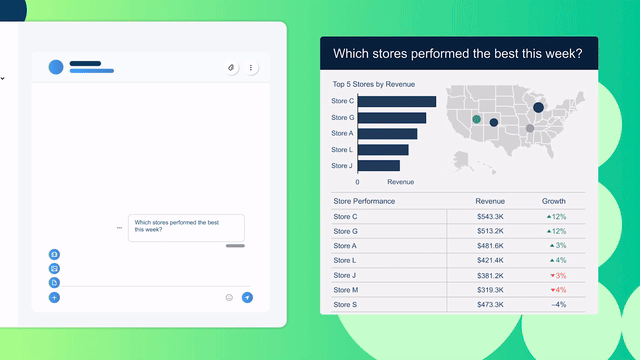Image resolution: width=640 pixels, height=360 pixels.
Task: Click the 'Store Performance' column header
Action: point(364,201)
